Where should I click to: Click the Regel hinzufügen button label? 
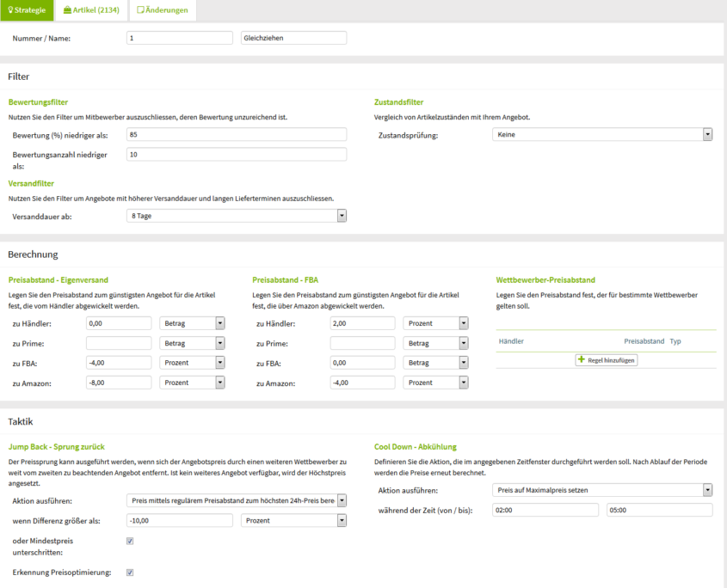[611, 360]
